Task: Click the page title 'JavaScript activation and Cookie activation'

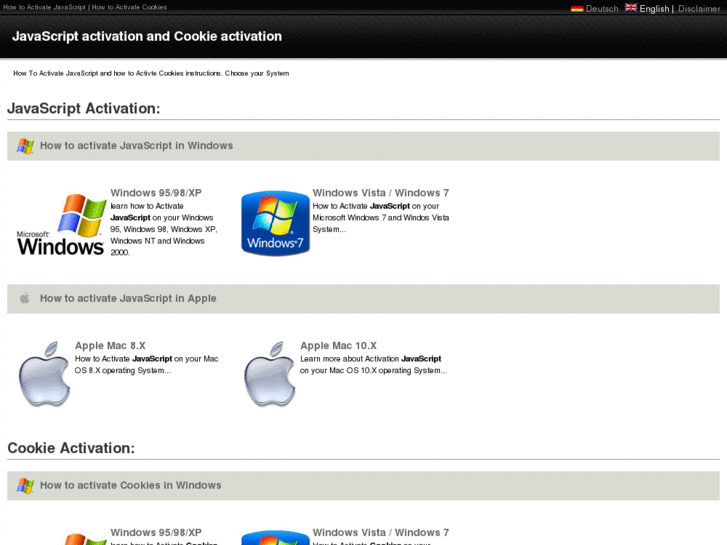Action: click(x=147, y=36)
